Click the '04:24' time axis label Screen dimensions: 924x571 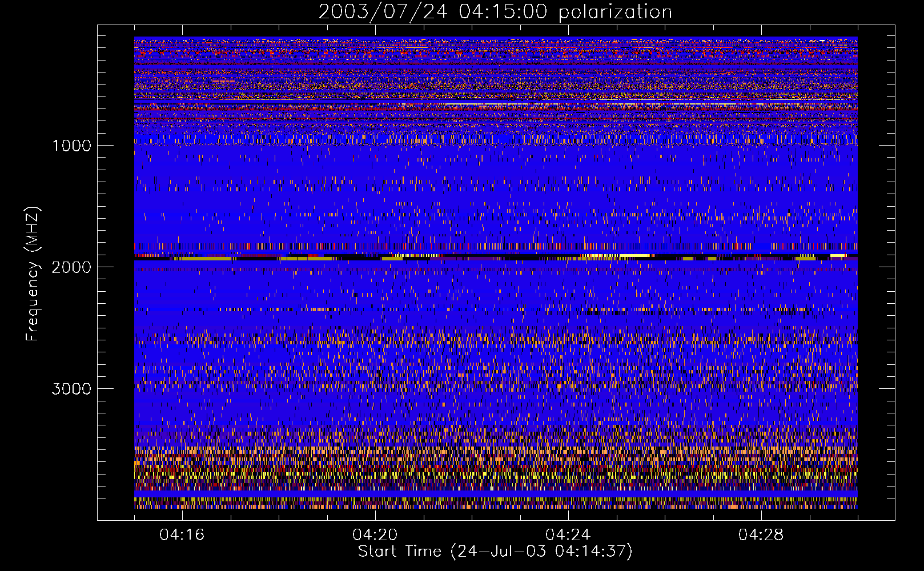(x=568, y=535)
